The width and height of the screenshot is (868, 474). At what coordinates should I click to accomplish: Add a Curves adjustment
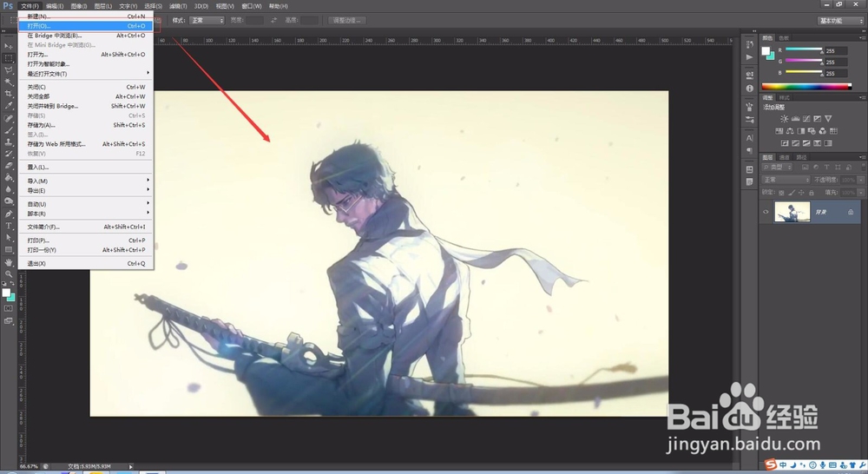(x=806, y=118)
